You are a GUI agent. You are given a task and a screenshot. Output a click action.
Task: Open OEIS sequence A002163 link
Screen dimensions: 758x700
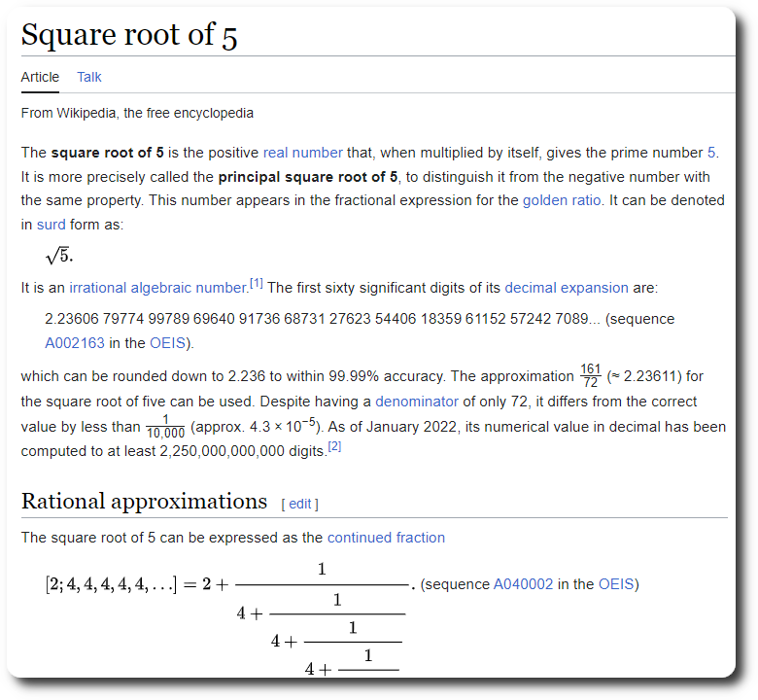(78, 342)
